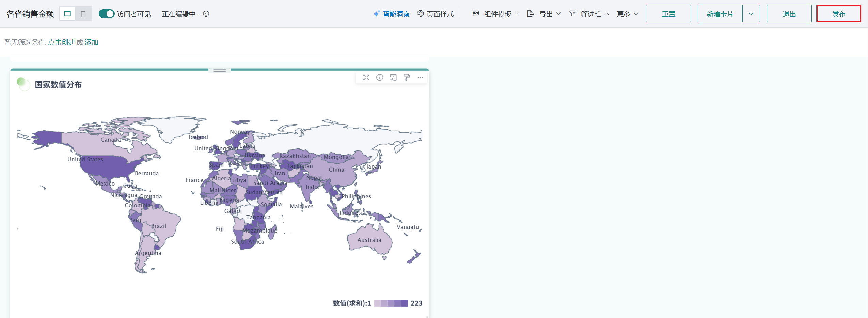Image resolution: width=868 pixels, height=318 pixels.
Task: Switch to mobile layout view
Action: (x=83, y=14)
